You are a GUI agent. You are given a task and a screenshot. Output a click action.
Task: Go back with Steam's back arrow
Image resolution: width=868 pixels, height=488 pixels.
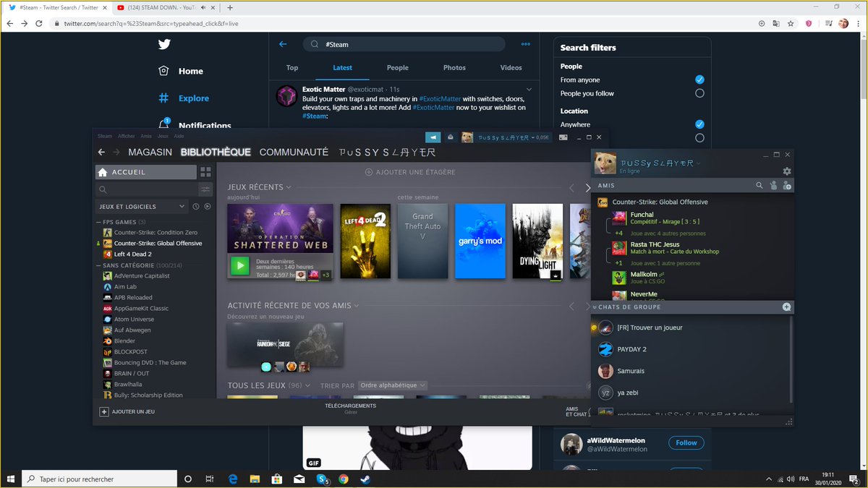102,152
